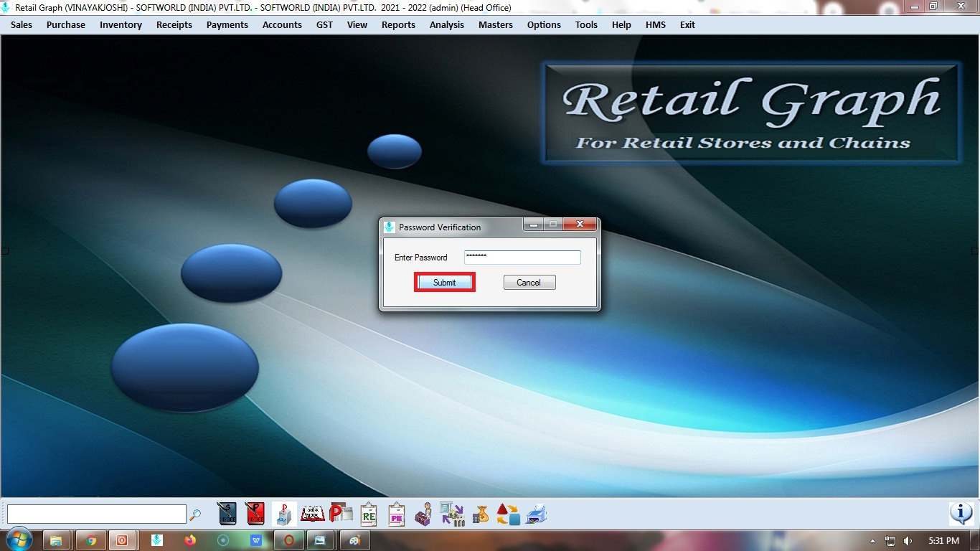Screen dimensions: 980x551
Task: Open File Explorer from the taskbar
Action: [x=56, y=540]
